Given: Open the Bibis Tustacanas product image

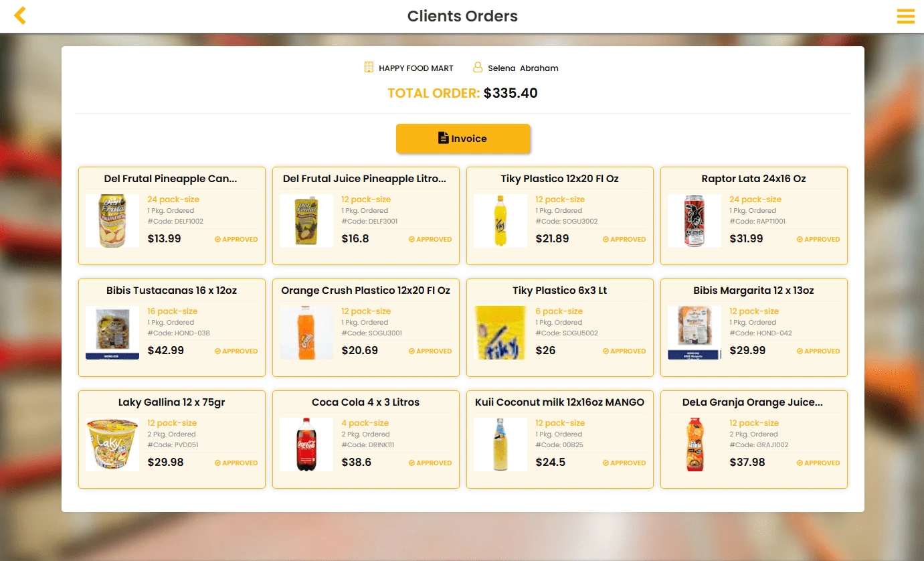Looking at the screenshot, I should pyautogui.click(x=112, y=333).
